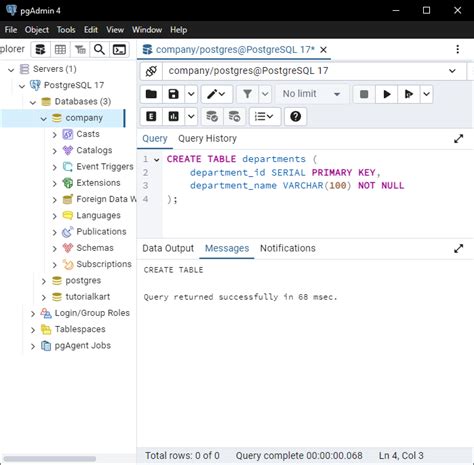This screenshot has width=474, height=465.
Task: Open the three-dot panel menu
Action: click(458, 49)
